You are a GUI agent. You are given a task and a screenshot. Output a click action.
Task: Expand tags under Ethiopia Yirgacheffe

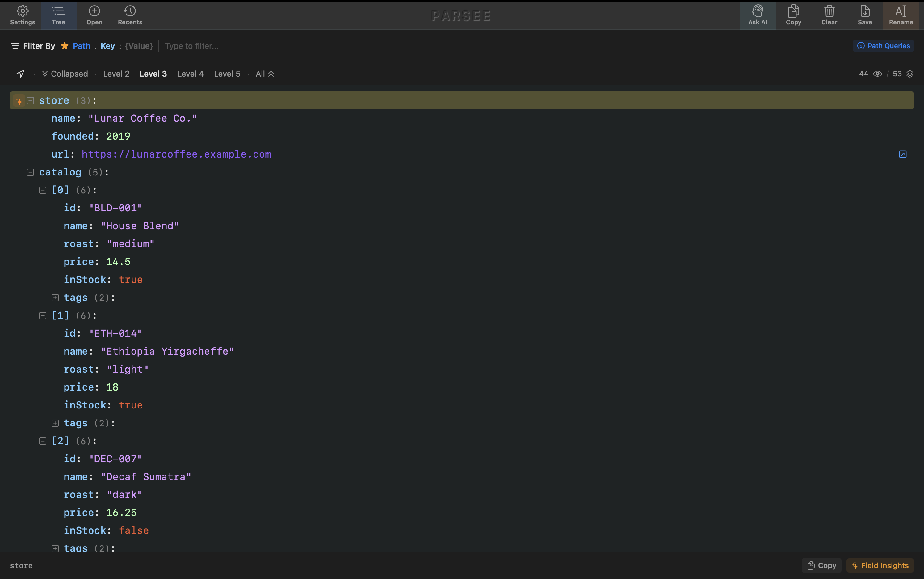click(55, 423)
